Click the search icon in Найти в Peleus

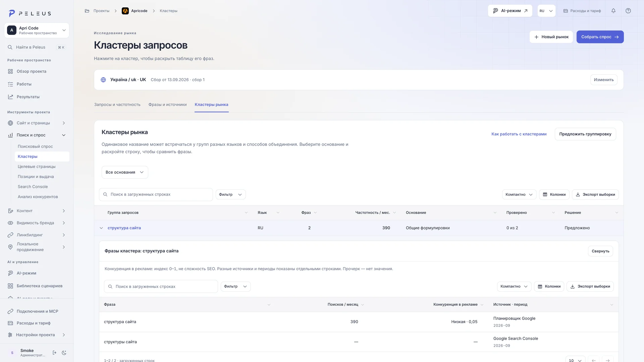(x=10, y=47)
